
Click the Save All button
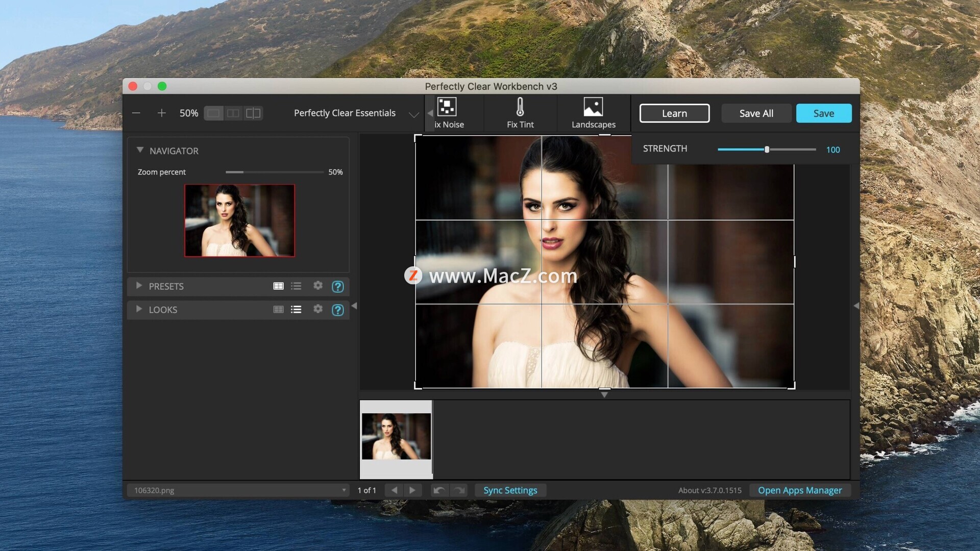point(756,113)
